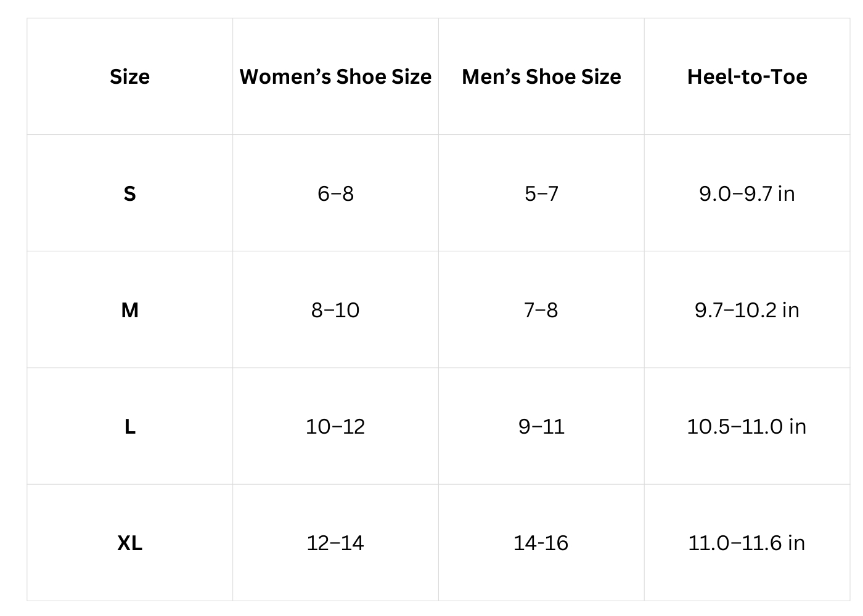Click the men's 5–7 cell

[541, 193]
